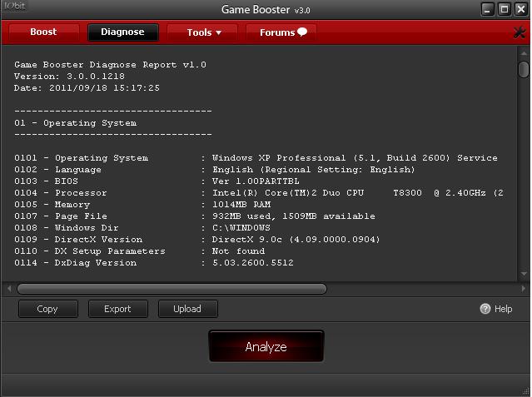Click the Copy button
The height and width of the screenshot is (397, 532).
click(x=47, y=309)
